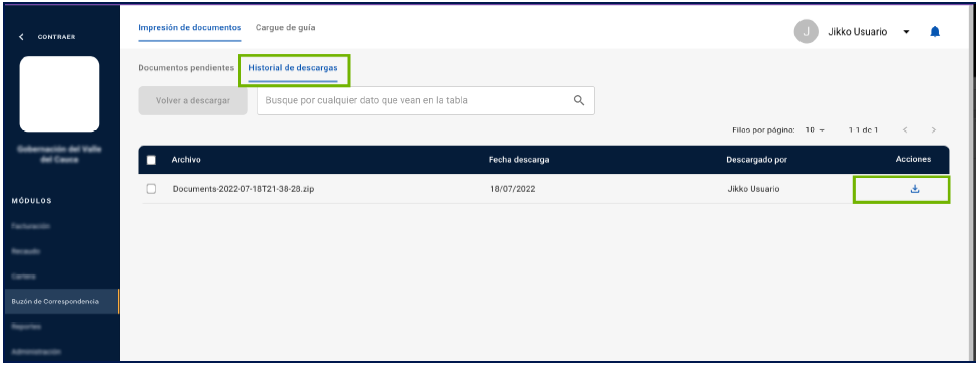Select all rows with the header checkbox
The height and width of the screenshot is (367, 976).
[x=151, y=160]
